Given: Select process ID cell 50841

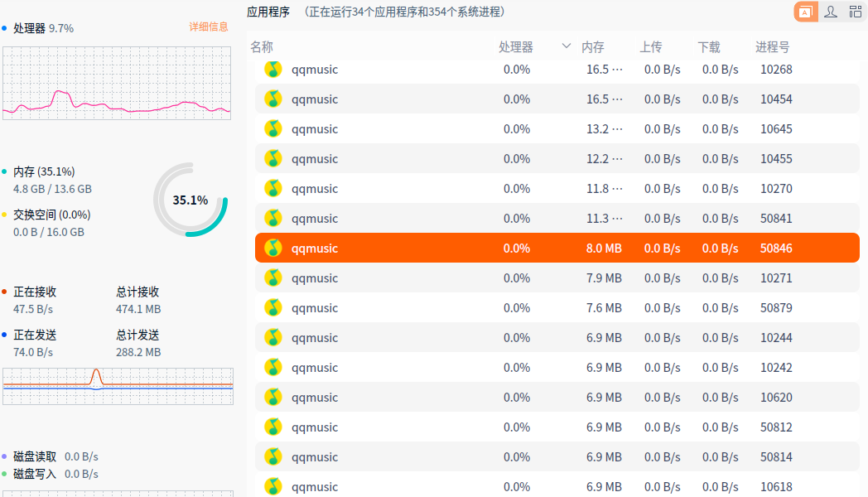Looking at the screenshot, I should point(776,219).
